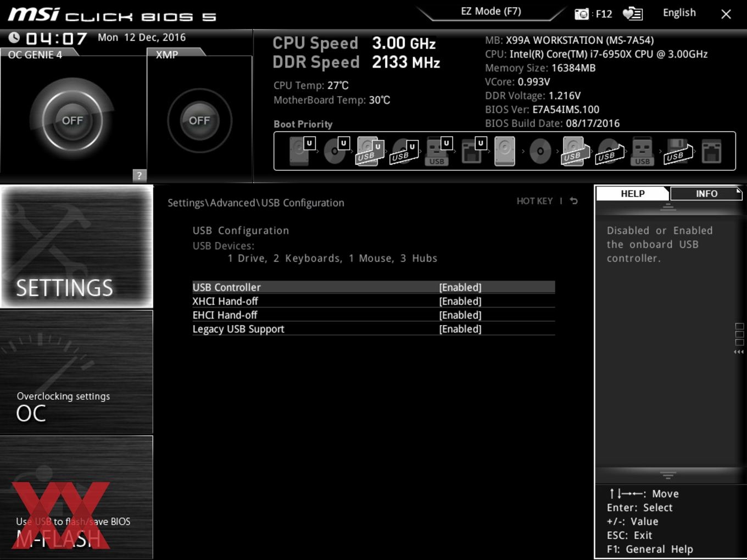Select the UEFI USB key boot icon
The height and width of the screenshot is (560, 747).
point(438,151)
